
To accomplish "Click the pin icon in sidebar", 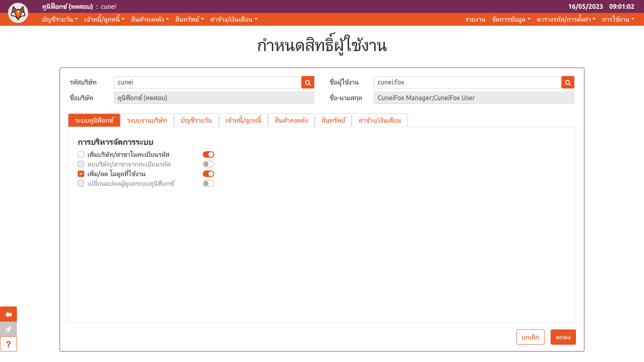I will 8,329.
